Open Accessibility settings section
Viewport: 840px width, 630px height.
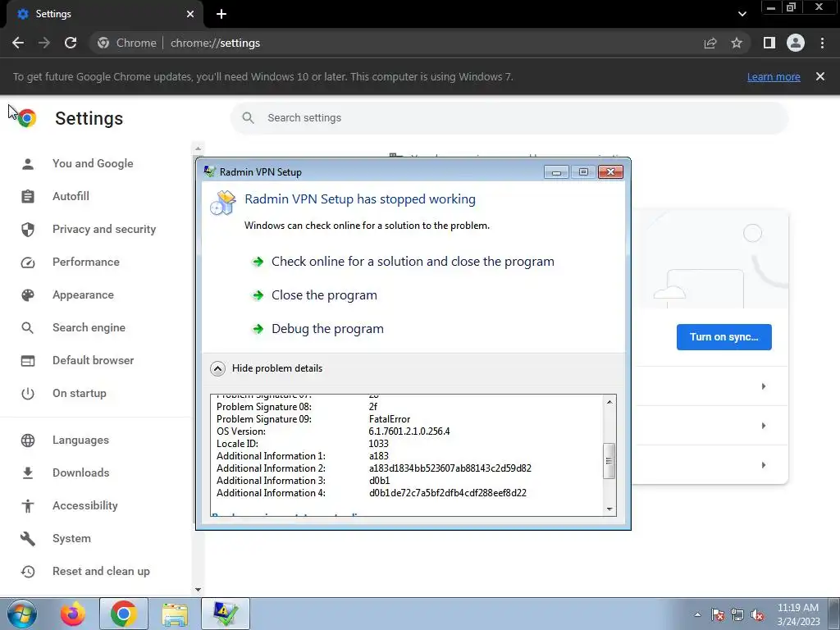[x=84, y=505]
